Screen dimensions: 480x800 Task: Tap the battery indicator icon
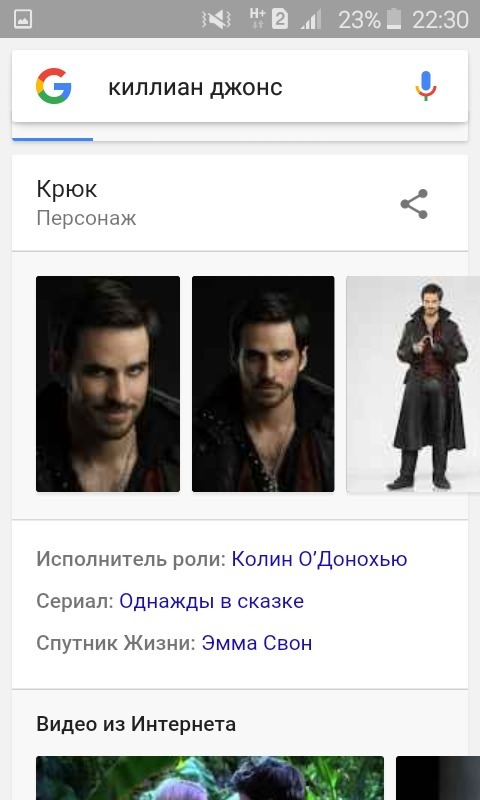coord(394,19)
